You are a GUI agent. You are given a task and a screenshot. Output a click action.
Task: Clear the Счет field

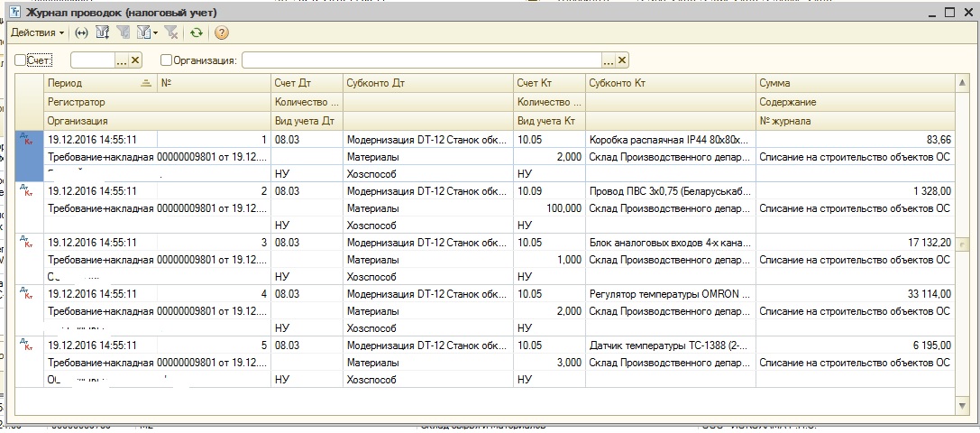coord(135,60)
